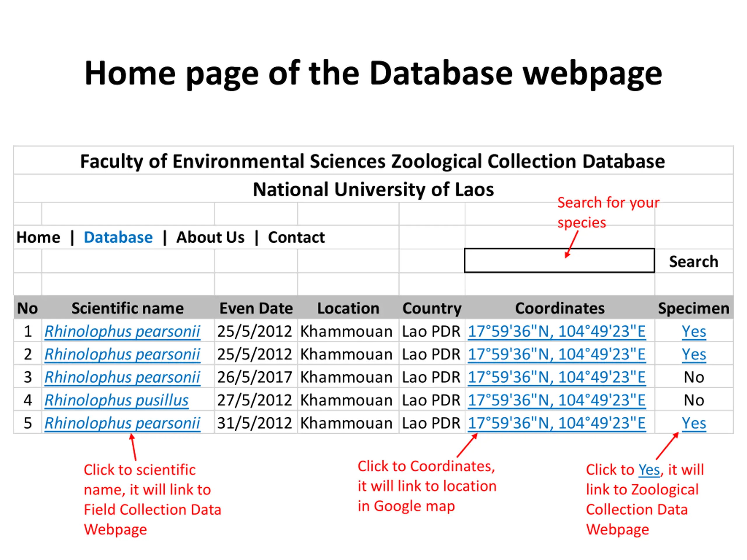
Task: Select the 25/5/2012 date in row 2
Action: pyautogui.click(x=255, y=354)
